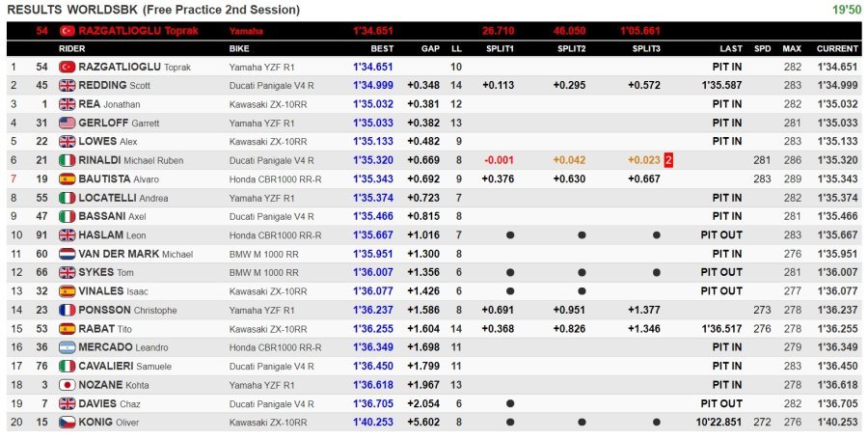This screenshot has height=439, width=868.
Task: Click the GAP column header
Action: [x=430, y=48]
